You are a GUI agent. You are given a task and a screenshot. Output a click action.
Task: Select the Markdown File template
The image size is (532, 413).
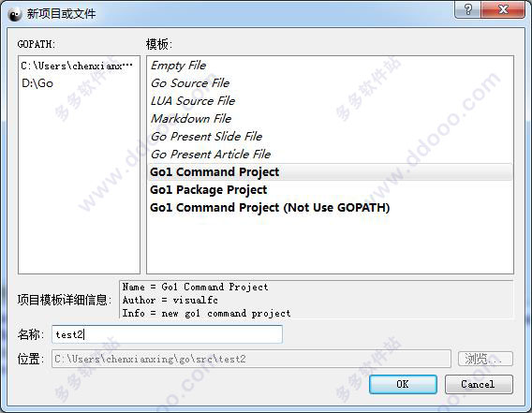pos(330,119)
